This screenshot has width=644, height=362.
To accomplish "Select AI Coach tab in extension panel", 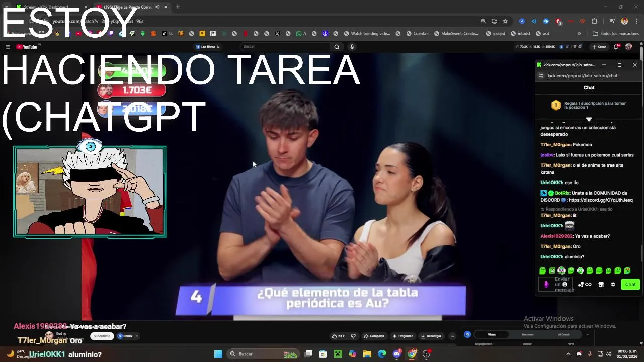I will click(564, 334).
